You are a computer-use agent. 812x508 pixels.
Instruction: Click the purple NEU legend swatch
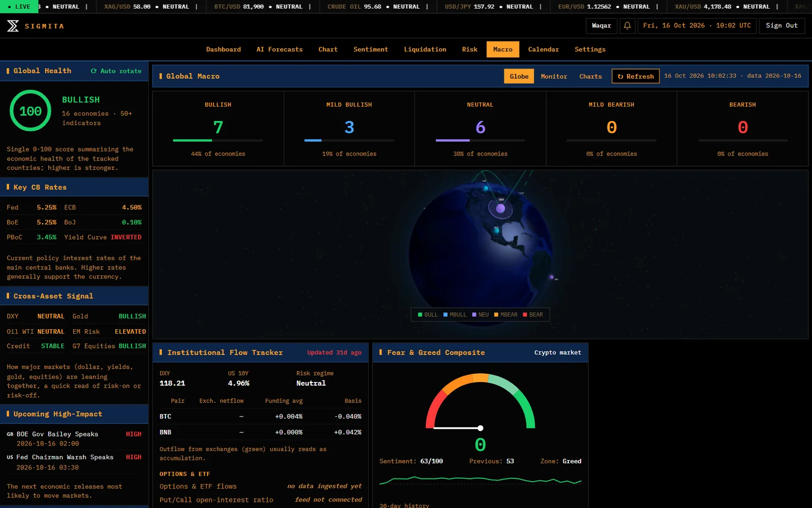click(x=474, y=315)
